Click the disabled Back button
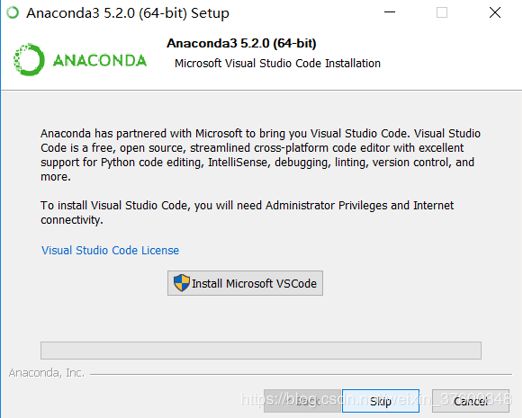The height and width of the screenshot is (418, 522). (x=302, y=401)
